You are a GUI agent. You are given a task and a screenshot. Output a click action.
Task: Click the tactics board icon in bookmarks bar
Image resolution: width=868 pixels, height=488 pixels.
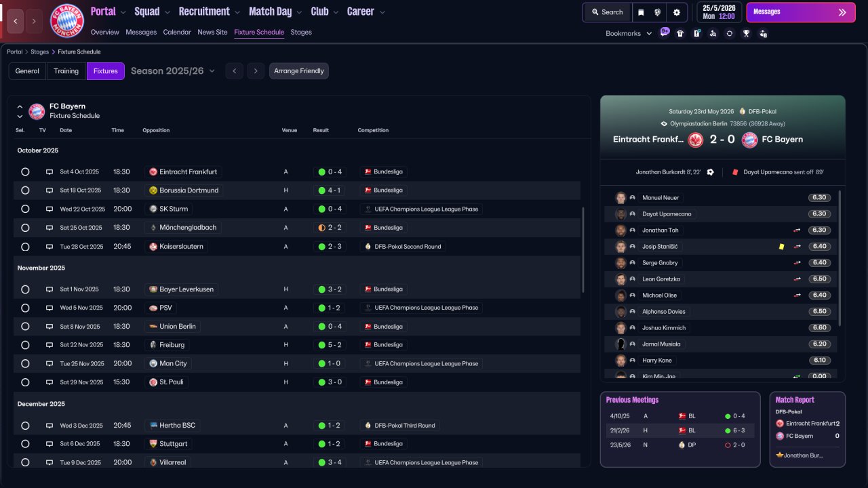pyautogui.click(x=696, y=33)
